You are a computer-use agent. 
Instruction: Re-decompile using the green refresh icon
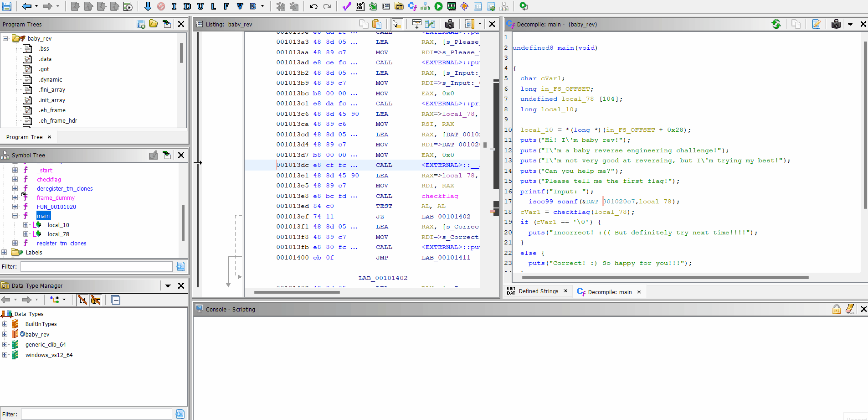tap(777, 24)
